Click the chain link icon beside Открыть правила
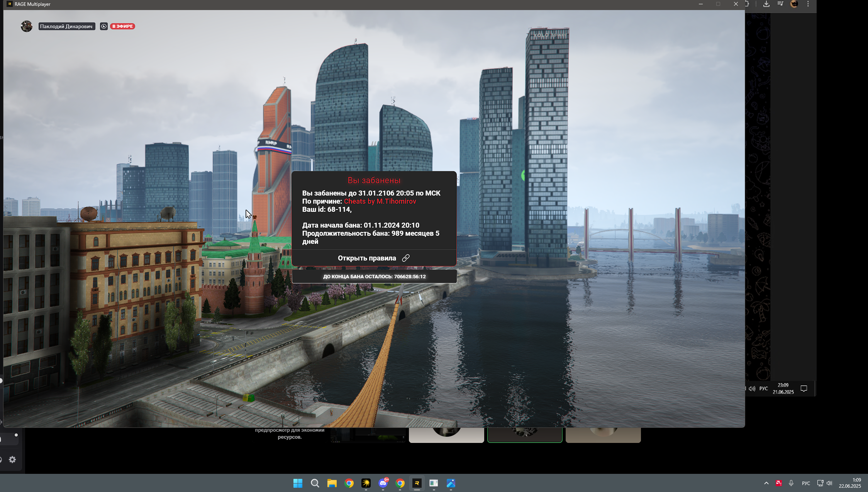 405,258
